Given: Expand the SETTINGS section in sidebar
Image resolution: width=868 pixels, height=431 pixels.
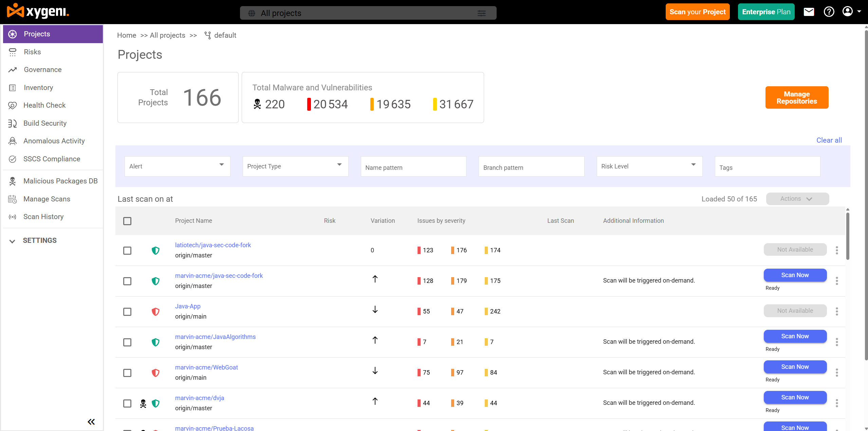Looking at the screenshot, I should [x=39, y=240].
